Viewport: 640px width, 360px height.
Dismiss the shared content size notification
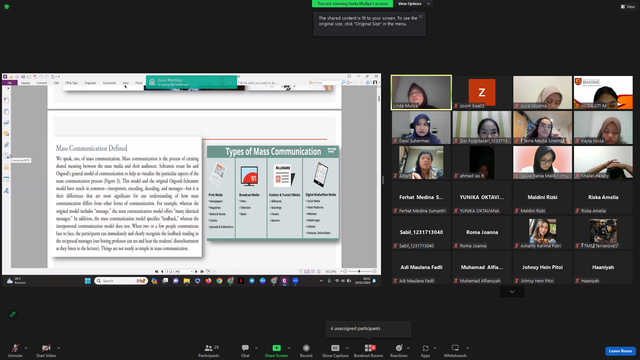click(420, 16)
